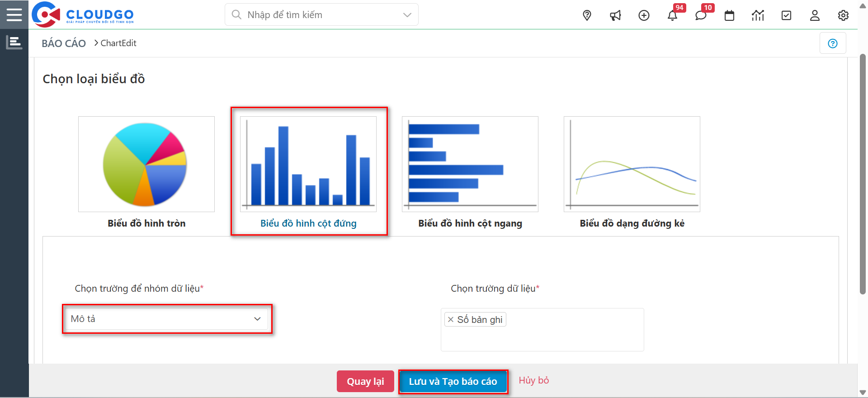Click the data field multi-select box
This screenshot has width=868, height=398.
pyautogui.click(x=542, y=329)
